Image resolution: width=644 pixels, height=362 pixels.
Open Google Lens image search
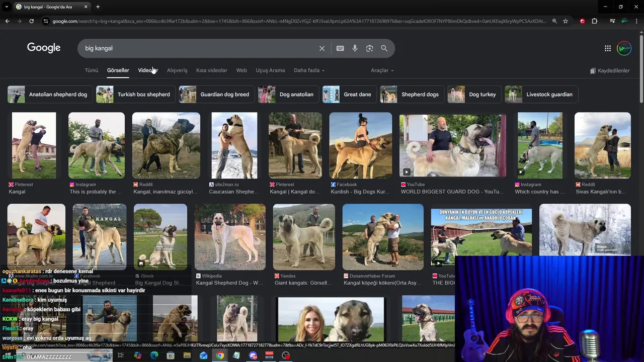(x=369, y=48)
